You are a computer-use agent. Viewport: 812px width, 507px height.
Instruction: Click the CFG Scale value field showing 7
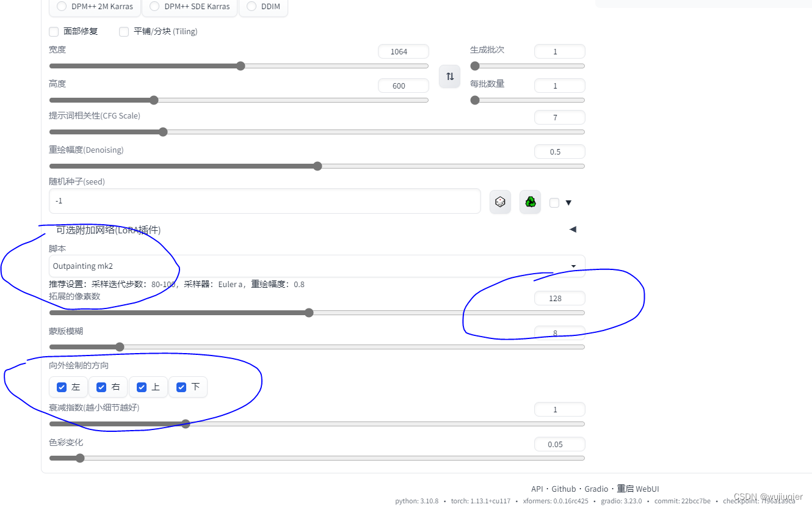click(x=559, y=117)
